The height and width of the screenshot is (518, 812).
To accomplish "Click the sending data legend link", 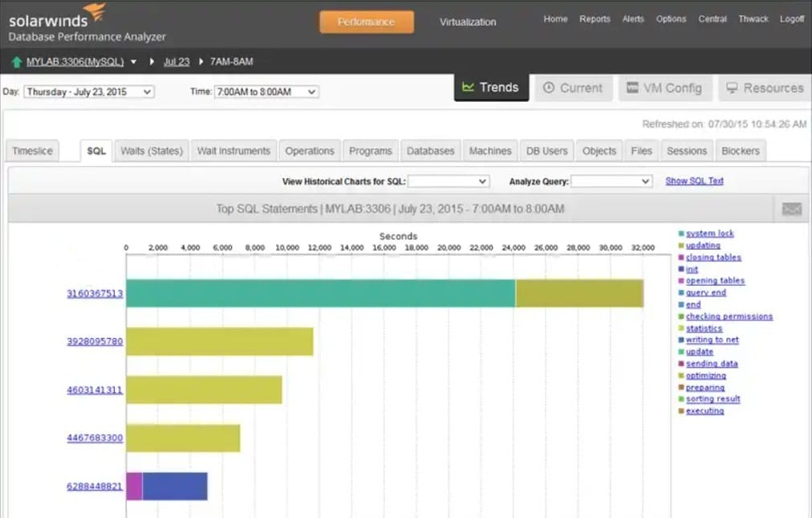I will [712, 364].
